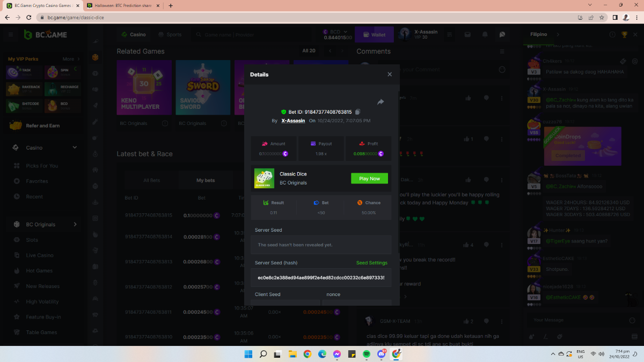Expand BC Originals in the sidebar
Viewport: 644px width, 362px height.
(75, 224)
